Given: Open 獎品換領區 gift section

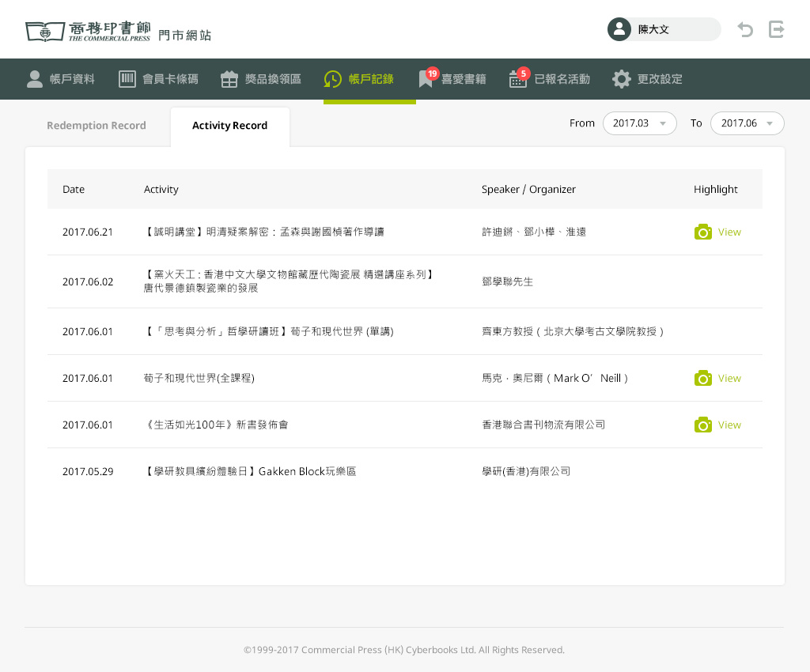Looking at the screenshot, I should (260, 79).
